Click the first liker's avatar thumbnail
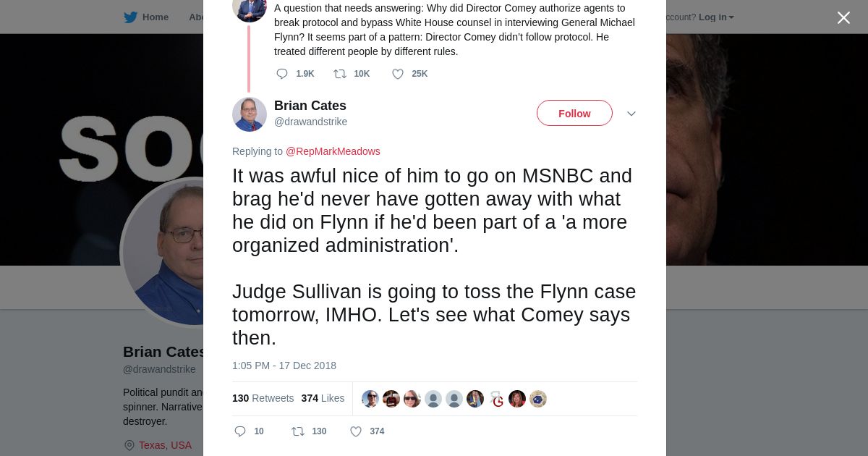This screenshot has width=868, height=456. (370, 399)
